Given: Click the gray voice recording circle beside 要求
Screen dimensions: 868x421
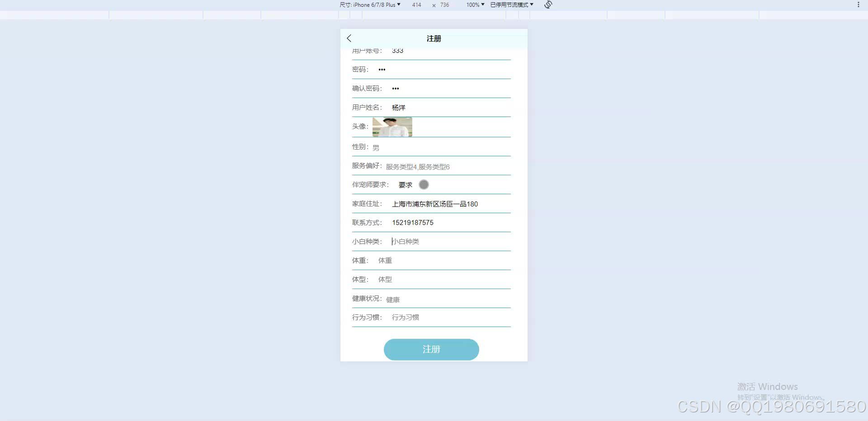Looking at the screenshot, I should pyautogui.click(x=424, y=184).
